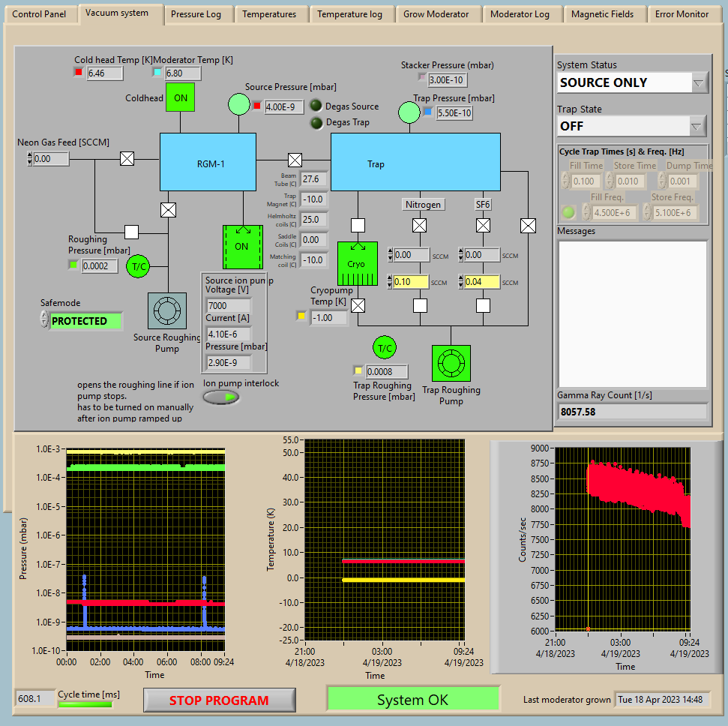The height and width of the screenshot is (726, 728).
Task: Toggle the Ion pump interlock switch
Action: click(x=221, y=397)
